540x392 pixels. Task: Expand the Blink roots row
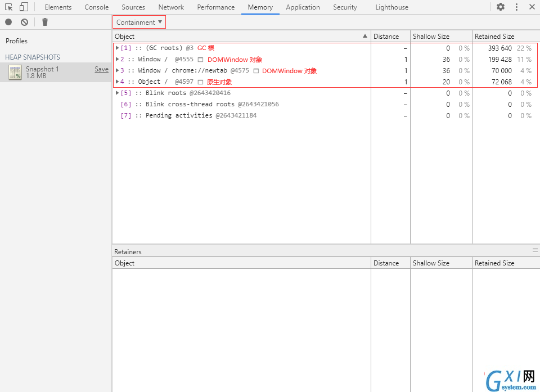(117, 93)
